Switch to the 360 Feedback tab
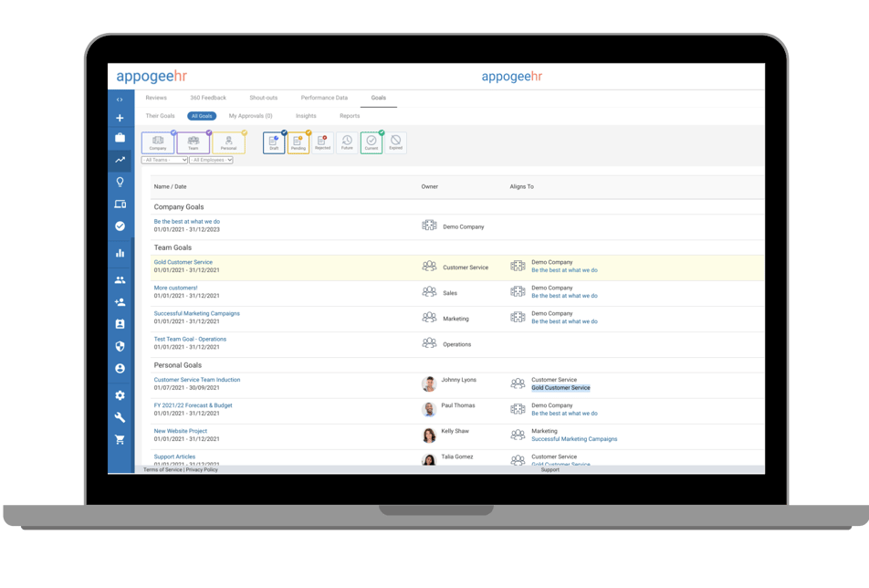Image resolution: width=869 pixels, height=588 pixels. [208, 98]
